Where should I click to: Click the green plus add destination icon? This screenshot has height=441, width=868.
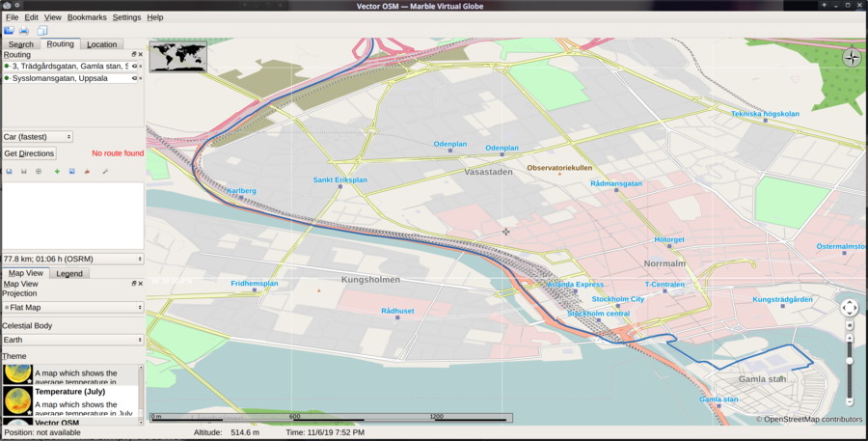57,171
